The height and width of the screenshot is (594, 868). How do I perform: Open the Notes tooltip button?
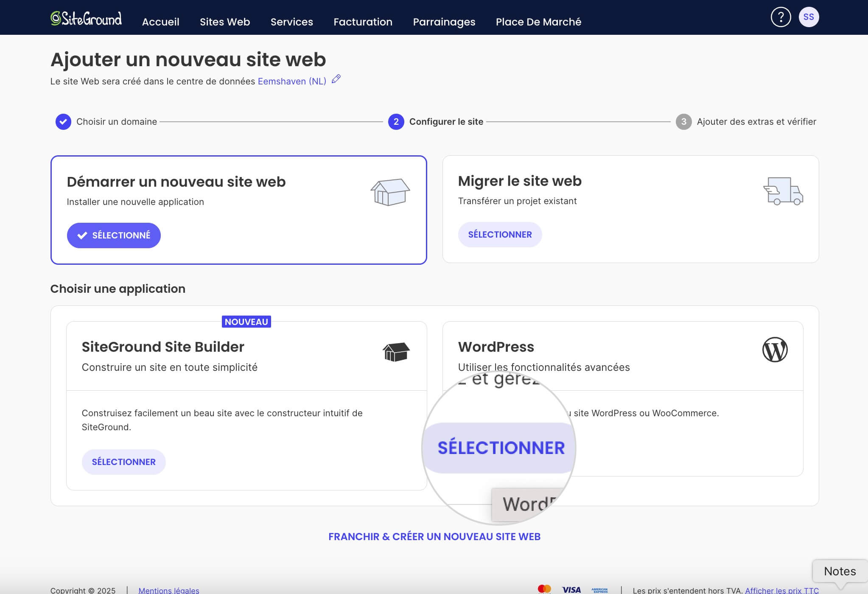pyautogui.click(x=840, y=571)
